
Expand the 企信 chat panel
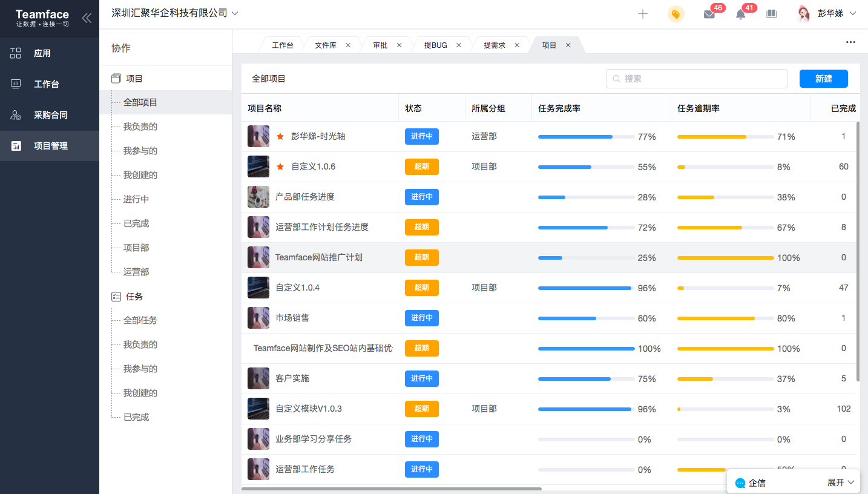840,482
